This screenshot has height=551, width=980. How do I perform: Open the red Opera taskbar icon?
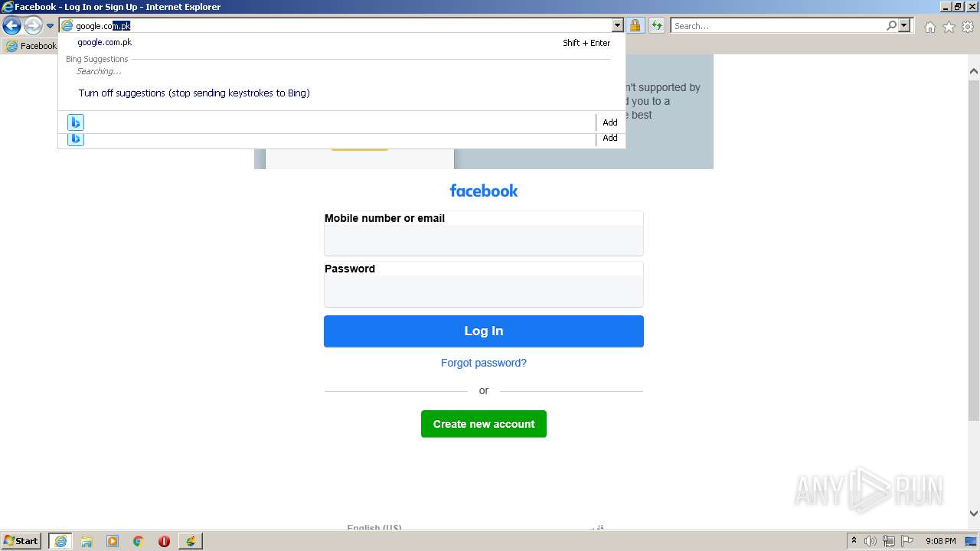164,541
